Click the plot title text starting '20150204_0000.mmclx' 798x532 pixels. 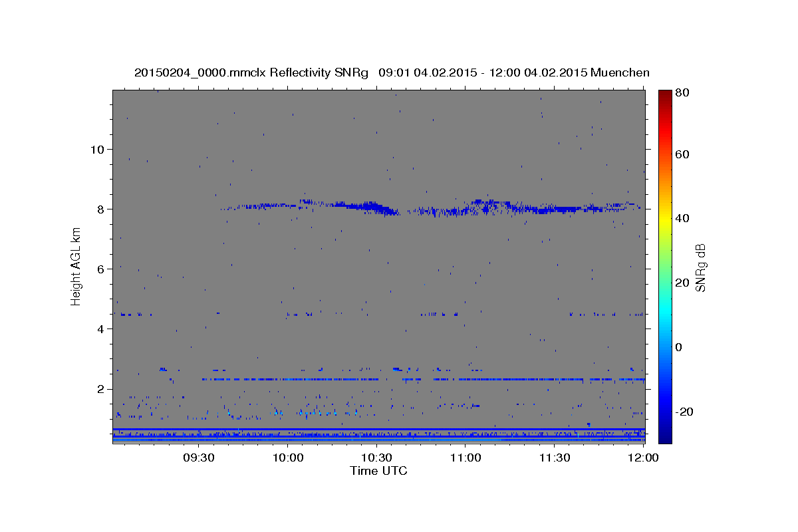tap(392, 72)
